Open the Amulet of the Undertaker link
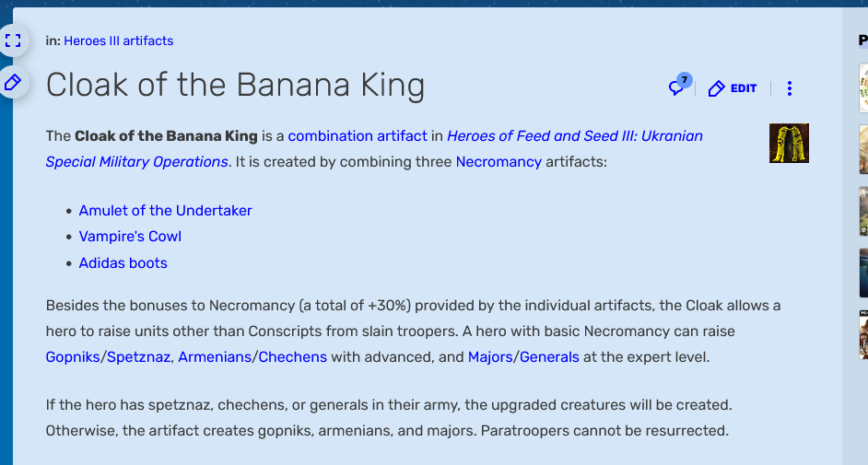Image resolution: width=868 pixels, height=465 pixels. point(165,211)
